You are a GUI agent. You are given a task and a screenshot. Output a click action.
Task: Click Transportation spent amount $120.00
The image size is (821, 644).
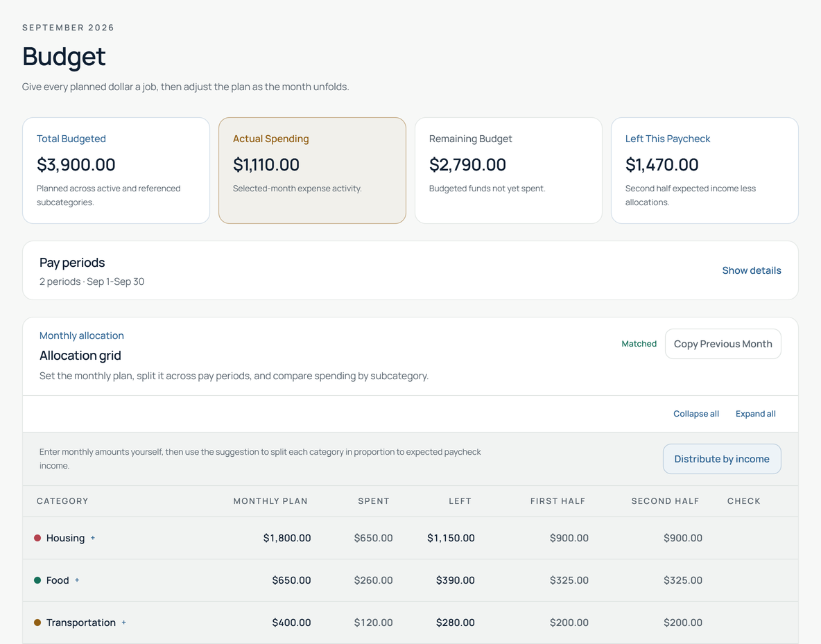[373, 623]
